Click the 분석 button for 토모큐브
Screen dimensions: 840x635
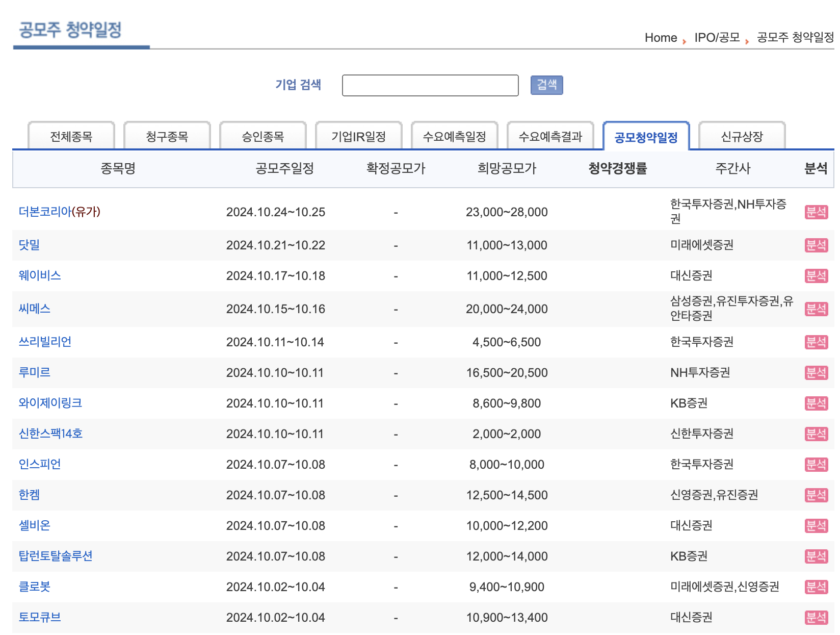point(817,617)
